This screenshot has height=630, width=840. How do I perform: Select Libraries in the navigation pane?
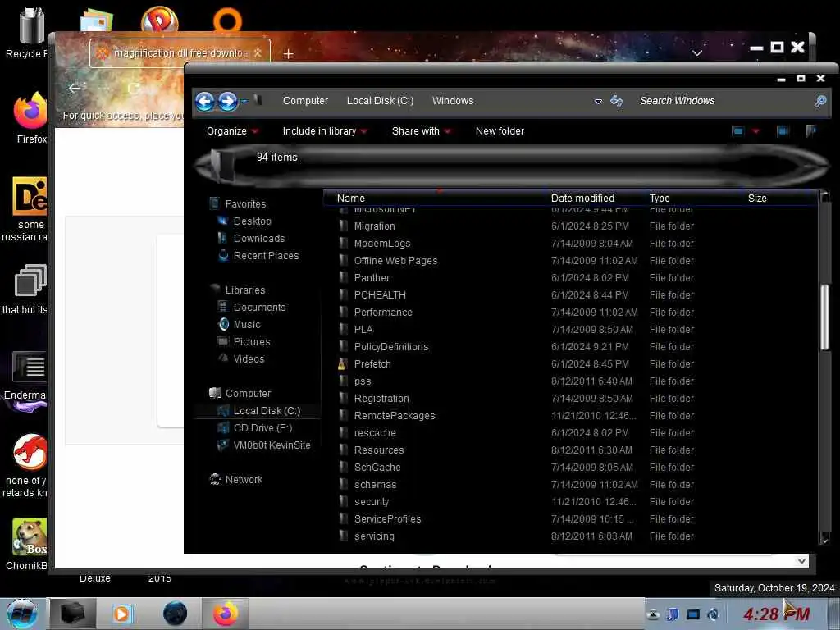(244, 290)
